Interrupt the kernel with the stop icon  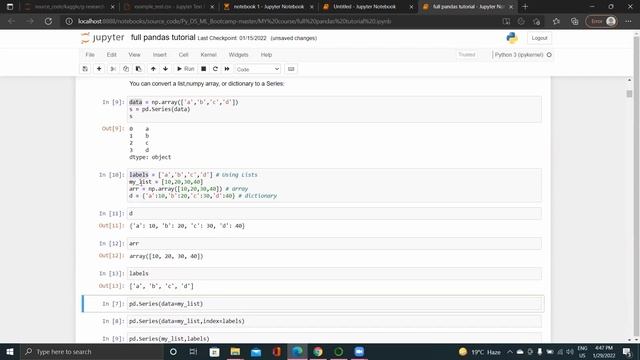click(x=203, y=69)
